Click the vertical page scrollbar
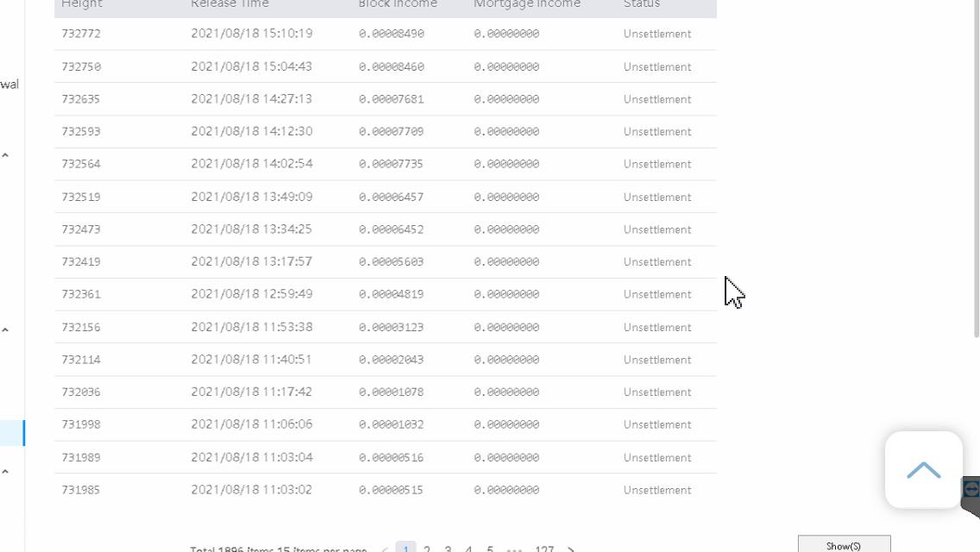This screenshot has width=980, height=552. coord(977,172)
